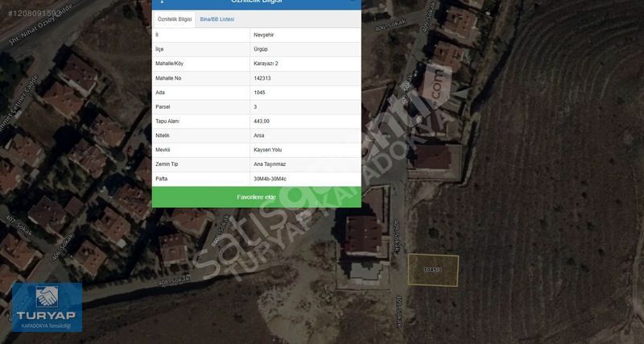Select Zemin Tip value Ana Taşınmaz
644x344 pixels.
pyautogui.click(x=270, y=164)
